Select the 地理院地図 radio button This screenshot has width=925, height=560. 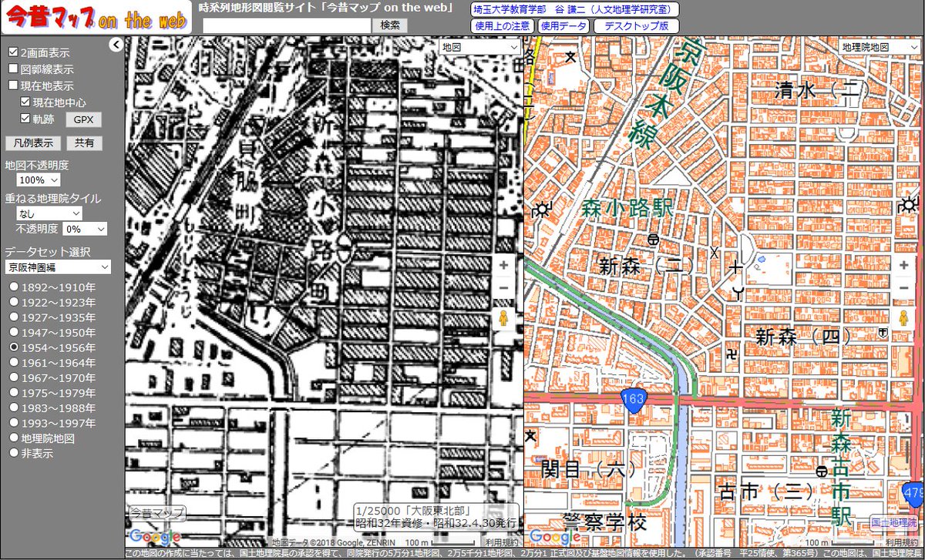pyautogui.click(x=13, y=438)
